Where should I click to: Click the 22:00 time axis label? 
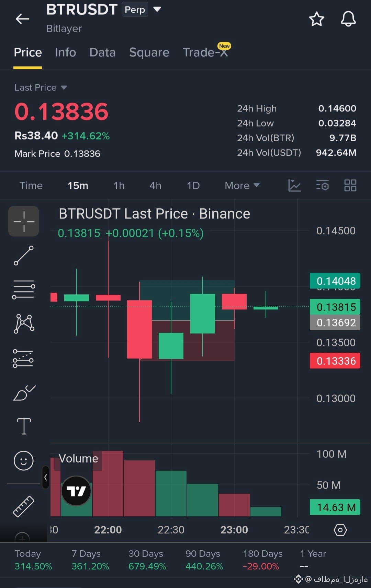(108, 530)
